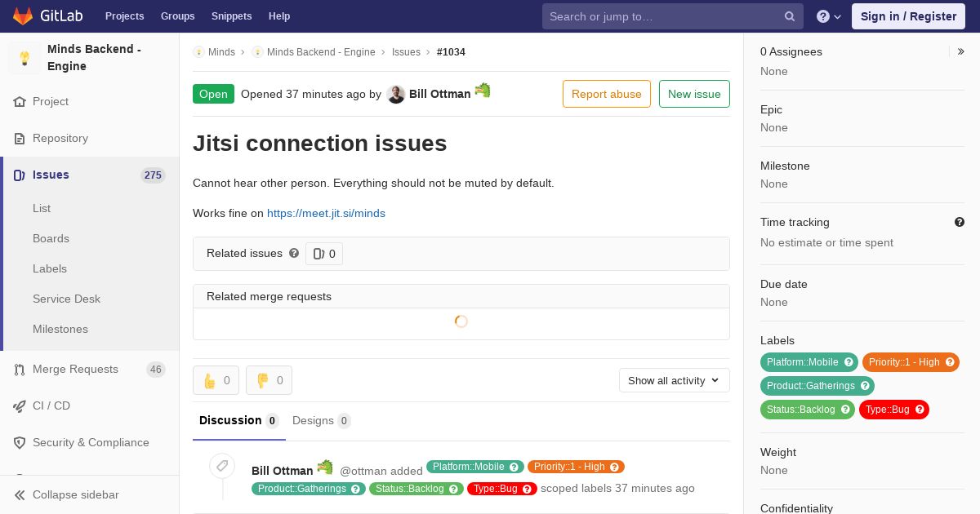The width and height of the screenshot is (980, 514).
Task: Open Snippets in the top navbar
Action: 231,16
